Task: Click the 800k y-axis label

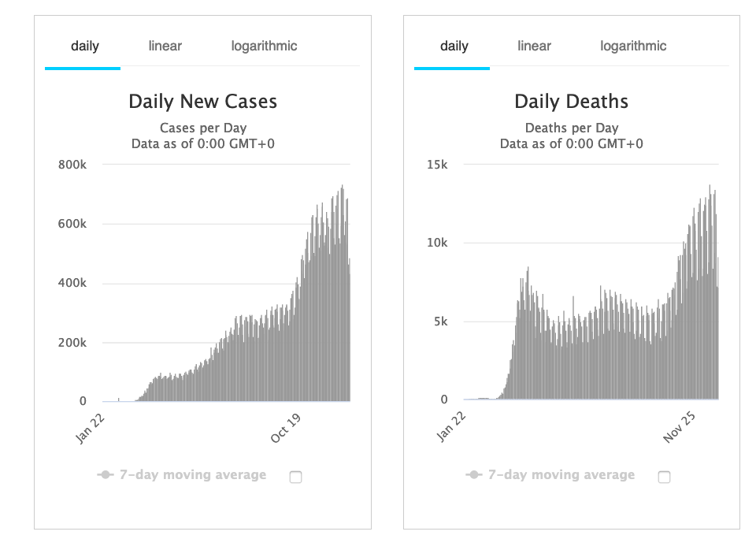Action: [72, 165]
